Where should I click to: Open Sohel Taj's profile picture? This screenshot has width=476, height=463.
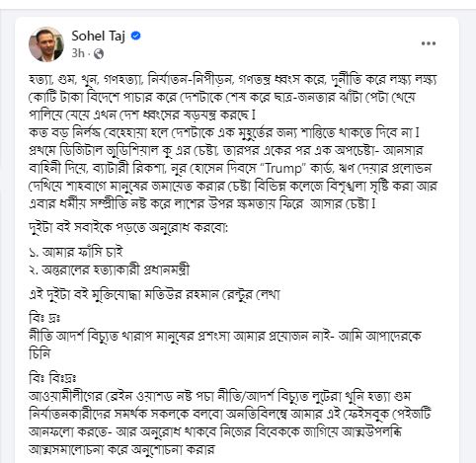46,44
